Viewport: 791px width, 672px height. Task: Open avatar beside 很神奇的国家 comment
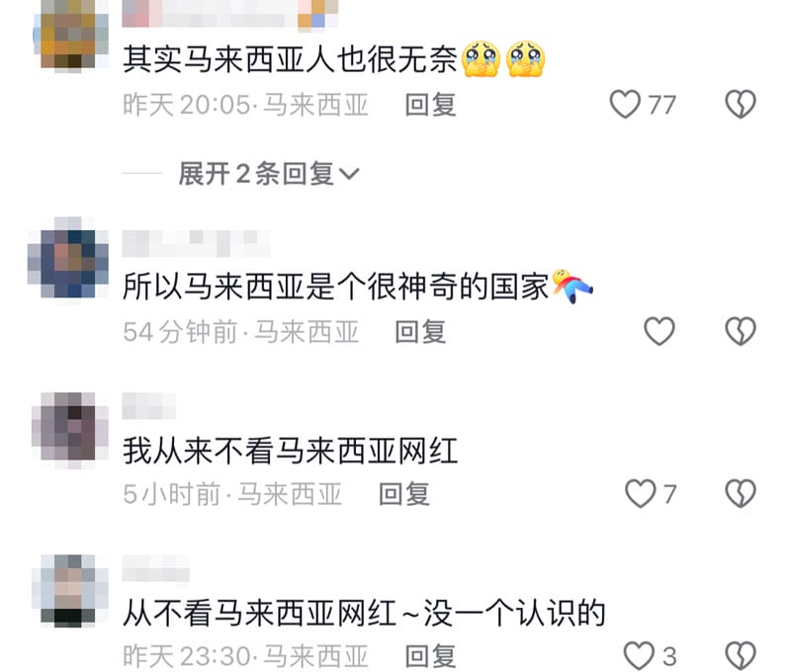pos(68,259)
